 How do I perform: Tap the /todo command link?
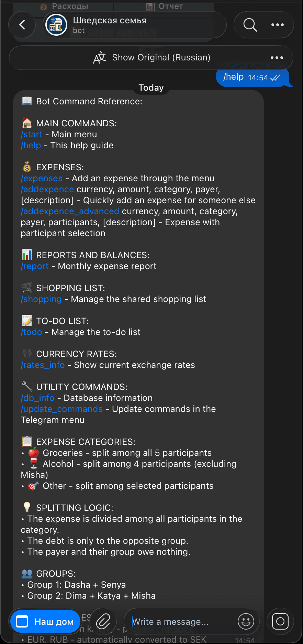click(31, 332)
